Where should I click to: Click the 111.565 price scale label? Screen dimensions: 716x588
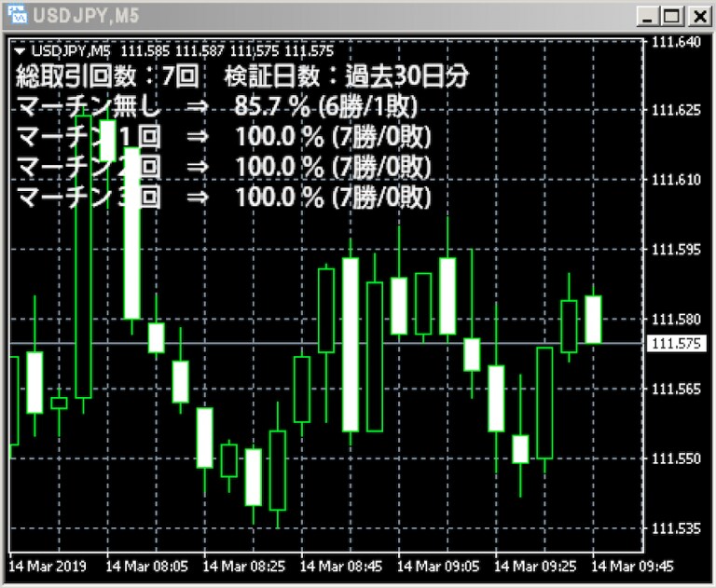[x=676, y=389]
